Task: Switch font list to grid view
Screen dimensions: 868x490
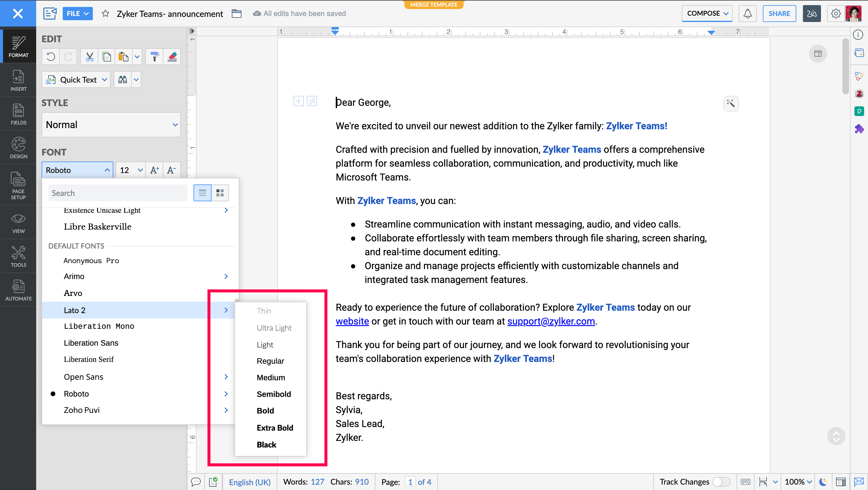Action: (220, 193)
